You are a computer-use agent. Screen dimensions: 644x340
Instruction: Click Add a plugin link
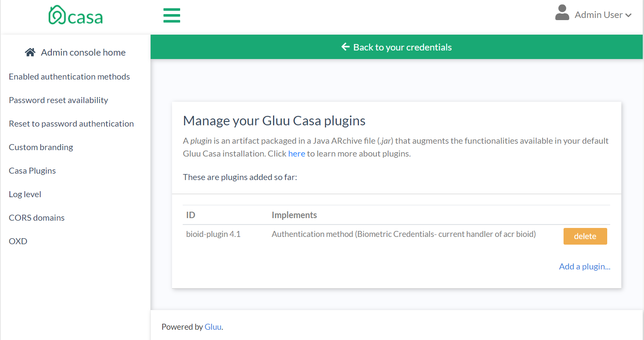(x=585, y=266)
